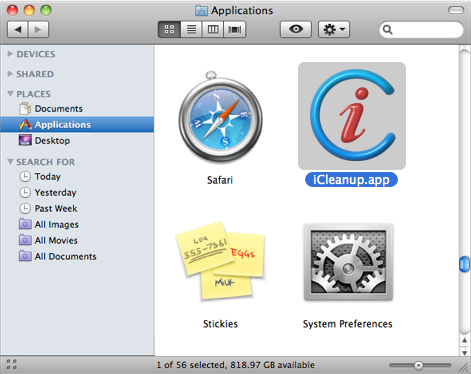Screen dimensions: 471x374
Task: Show files from Today
Action: [x=77, y=176]
